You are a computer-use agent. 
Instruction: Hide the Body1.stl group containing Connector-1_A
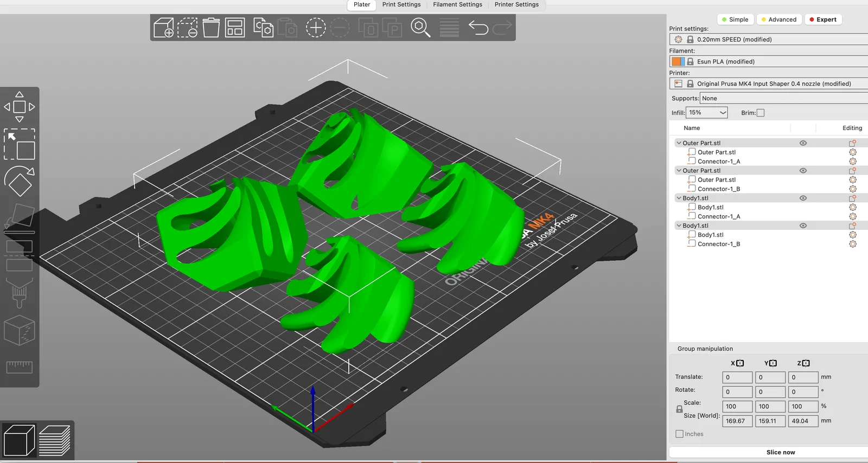pyautogui.click(x=803, y=198)
